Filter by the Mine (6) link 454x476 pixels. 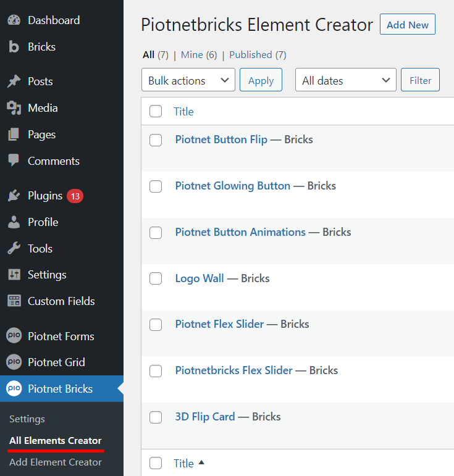[x=199, y=55]
